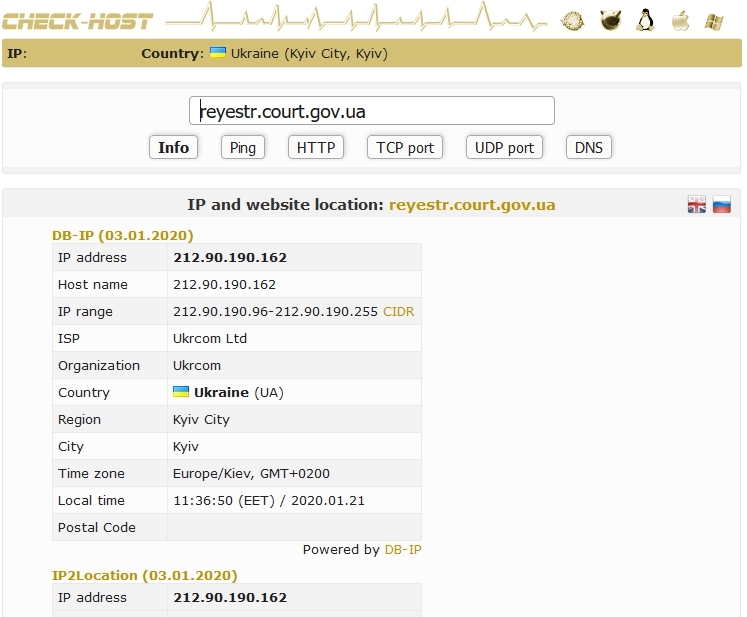
Task: Click the Local time label
Action: [91, 501]
